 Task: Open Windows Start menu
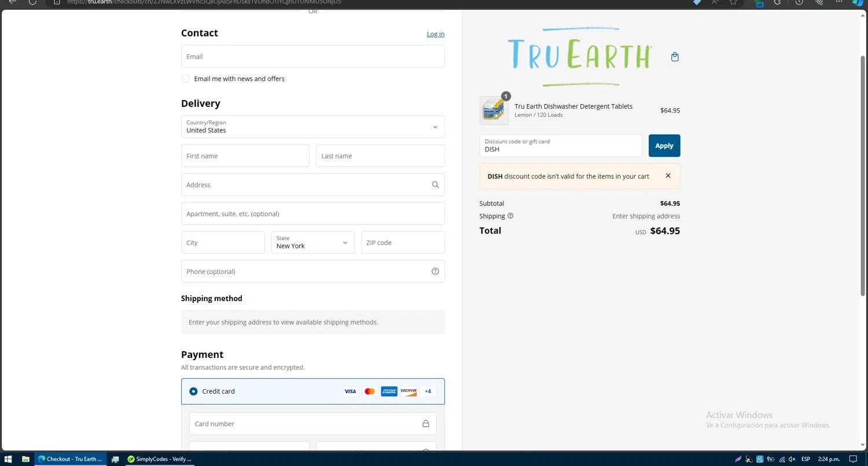point(8,459)
